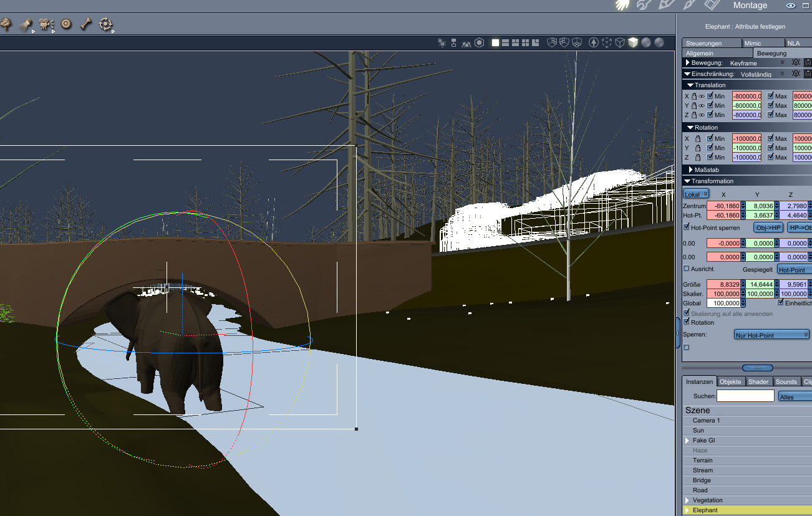Expand the Maßstab section
812x516 pixels.
(x=691, y=170)
